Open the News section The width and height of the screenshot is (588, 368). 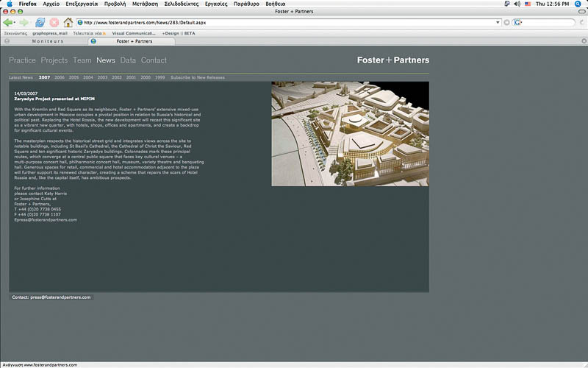(106, 60)
